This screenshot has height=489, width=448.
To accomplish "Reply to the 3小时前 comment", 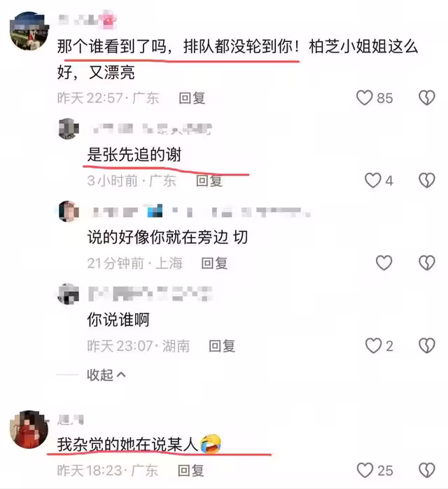I will [209, 181].
